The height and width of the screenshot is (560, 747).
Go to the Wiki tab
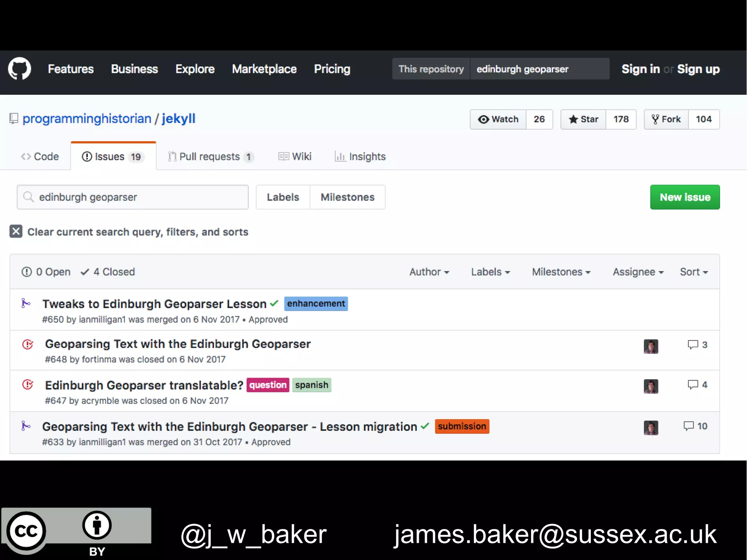(295, 157)
